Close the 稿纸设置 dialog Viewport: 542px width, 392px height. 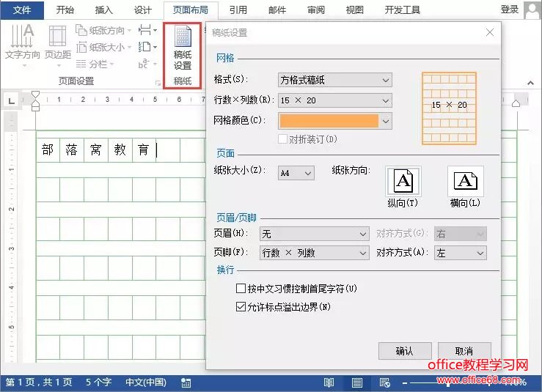click(x=490, y=32)
